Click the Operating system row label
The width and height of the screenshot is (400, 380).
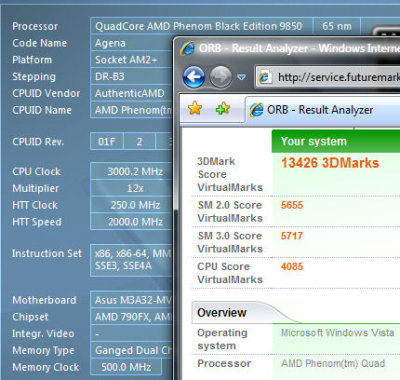pyautogui.click(x=222, y=339)
